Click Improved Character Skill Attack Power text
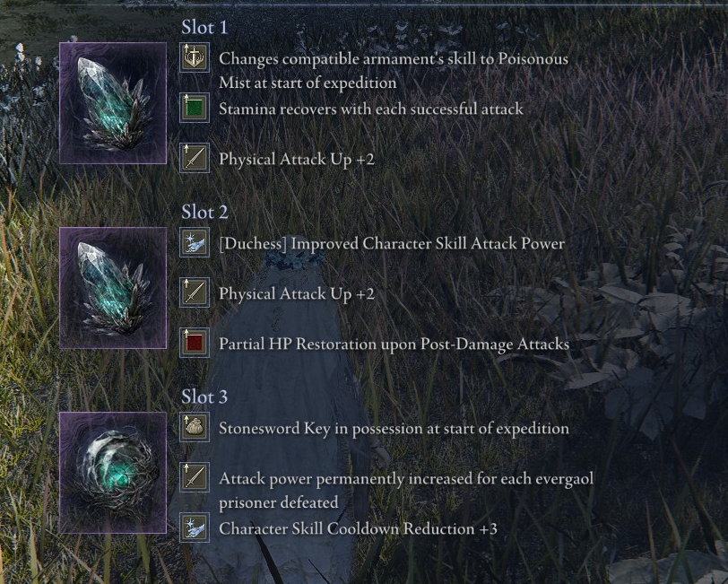This screenshot has height=584, width=728. coord(428,244)
